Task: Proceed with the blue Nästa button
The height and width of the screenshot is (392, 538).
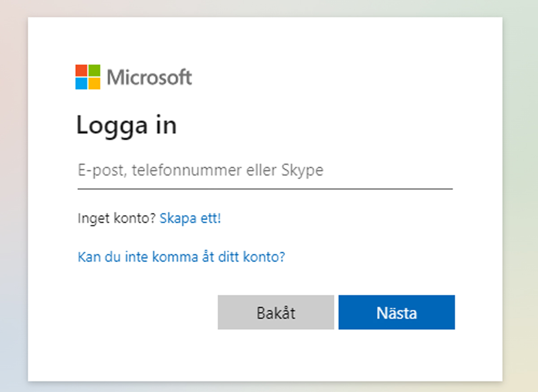Action: pos(397,312)
